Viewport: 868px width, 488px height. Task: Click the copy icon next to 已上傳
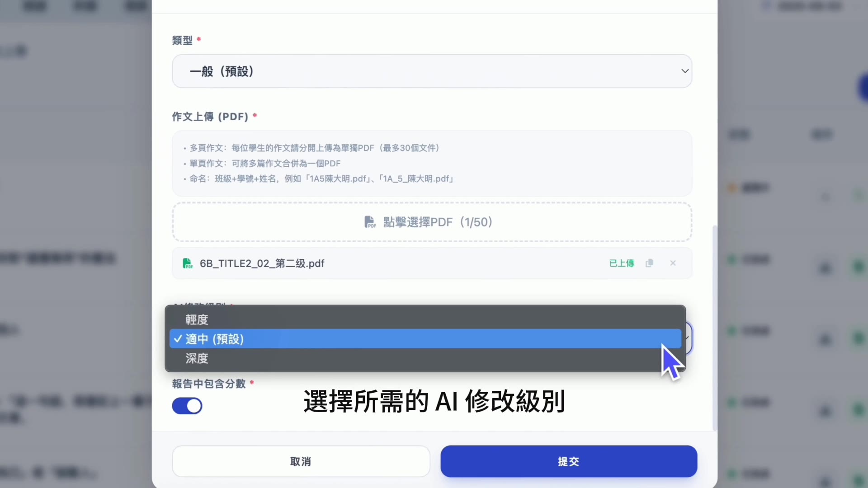pyautogui.click(x=649, y=263)
